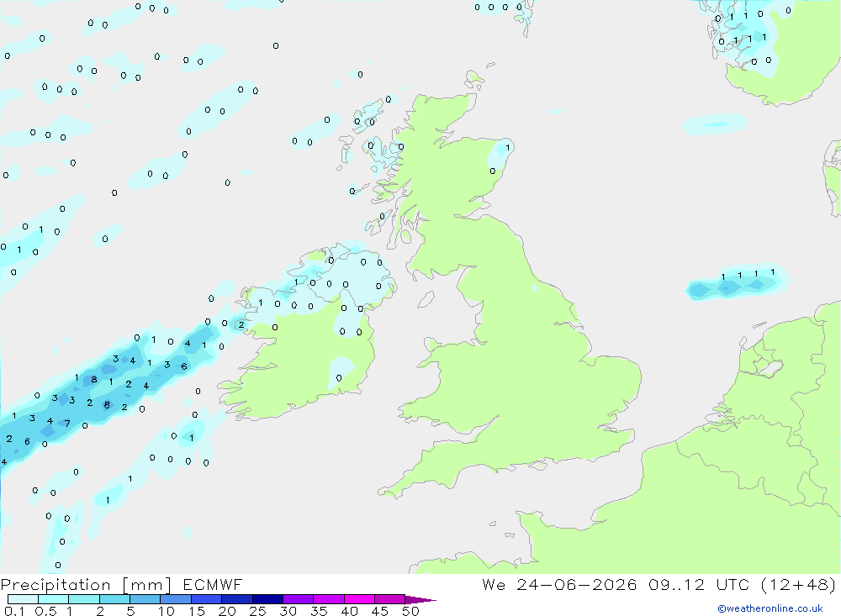Click the legend tick label '35'
This screenshot has height=616, width=841.
(319, 611)
